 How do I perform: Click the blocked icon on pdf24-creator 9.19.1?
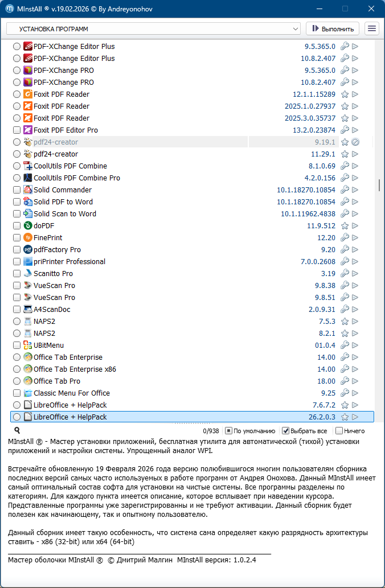coord(355,142)
